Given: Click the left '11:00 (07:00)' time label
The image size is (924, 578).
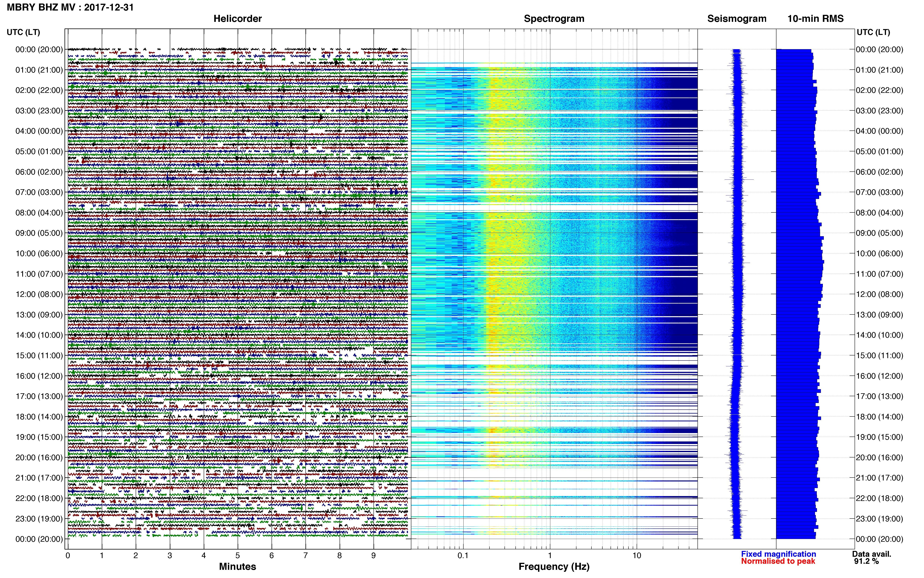Looking at the screenshot, I should point(39,274).
